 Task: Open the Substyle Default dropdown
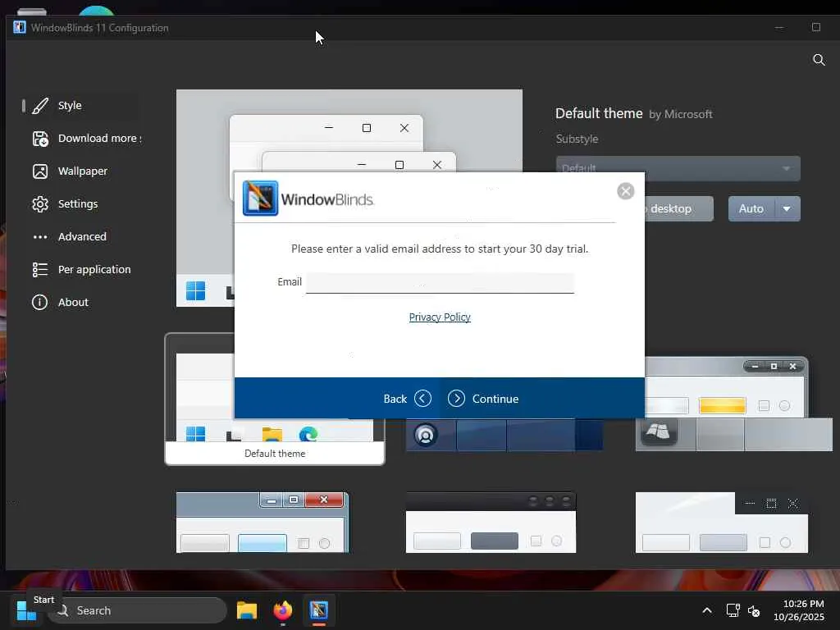click(678, 168)
